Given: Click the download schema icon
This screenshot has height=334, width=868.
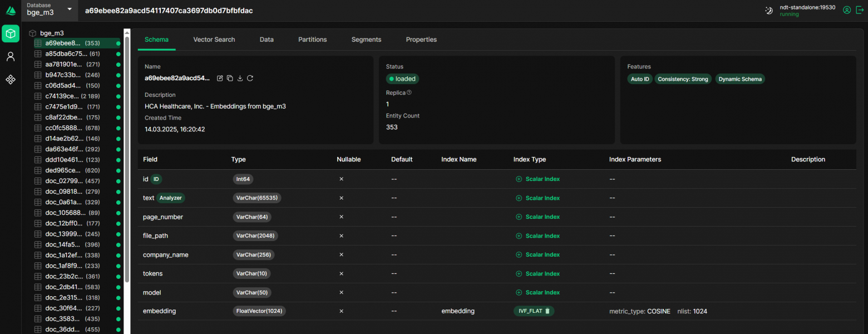Looking at the screenshot, I should coord(240,78).
